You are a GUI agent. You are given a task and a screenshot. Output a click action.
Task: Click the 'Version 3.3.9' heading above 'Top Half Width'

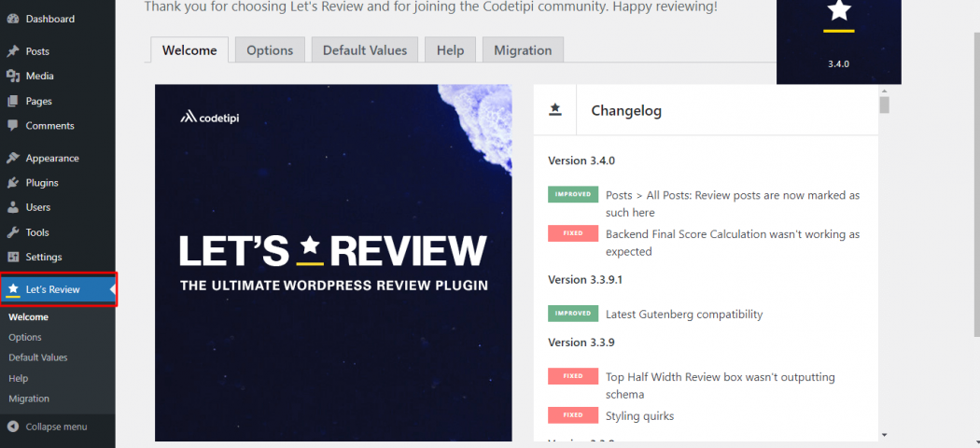(x=581, y=343)
